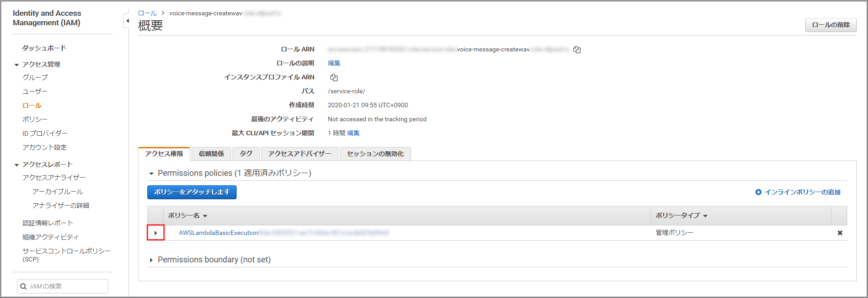Open ID プロバイダー in the sidebar
The height and width of the screenshot is (298, 868).
(45, 133)
